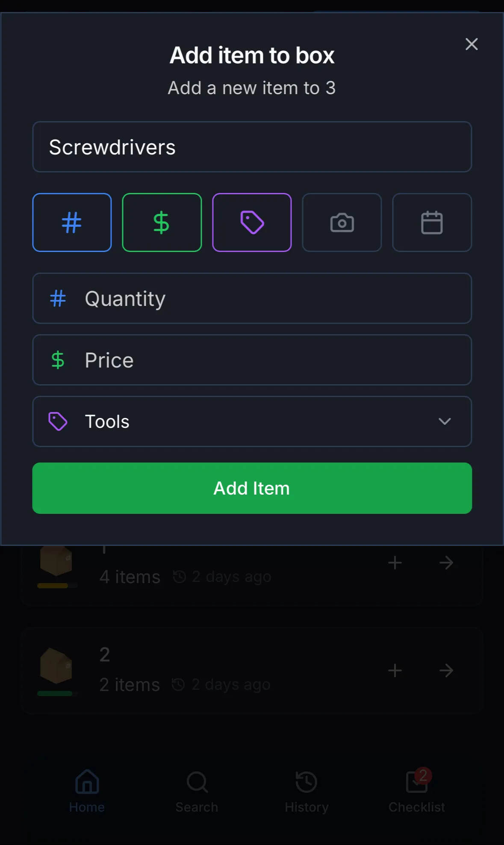Viewport: 504px width, 845px height.
Task: Focus the Quantity input field
Action: pyautogui.click(x=274, y=299)
